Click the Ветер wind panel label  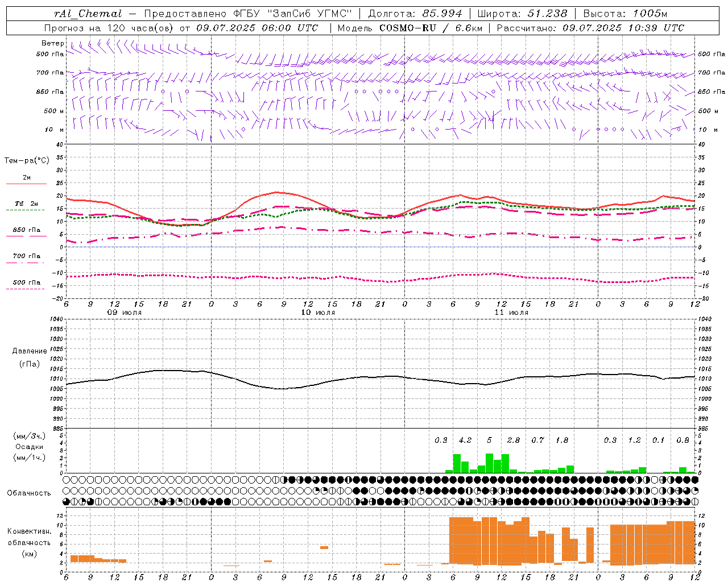tap(53, 43)
